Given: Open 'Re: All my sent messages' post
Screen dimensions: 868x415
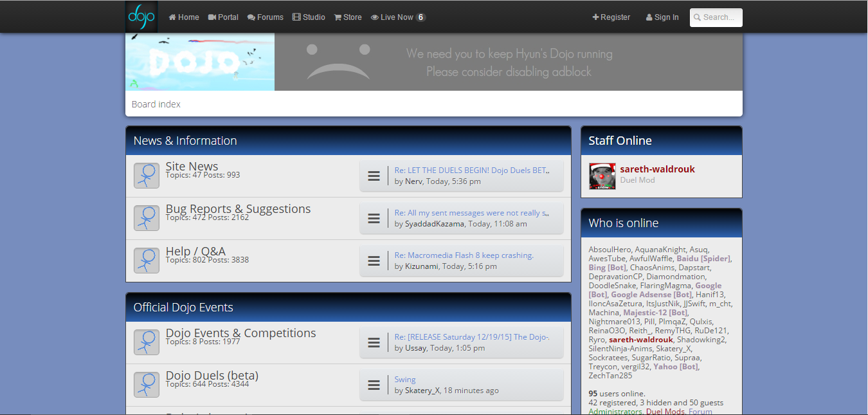Looking at the screenshot, I should click(x=471, y=213).
